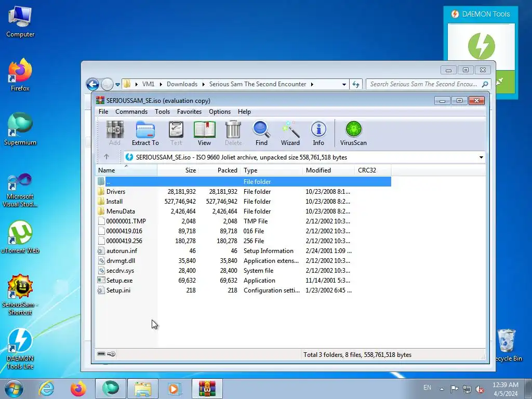This screenshot has width=532, height=399.
Task: Open Microsoft Visual Studio desktop shortcut
Action: point(20,190)
